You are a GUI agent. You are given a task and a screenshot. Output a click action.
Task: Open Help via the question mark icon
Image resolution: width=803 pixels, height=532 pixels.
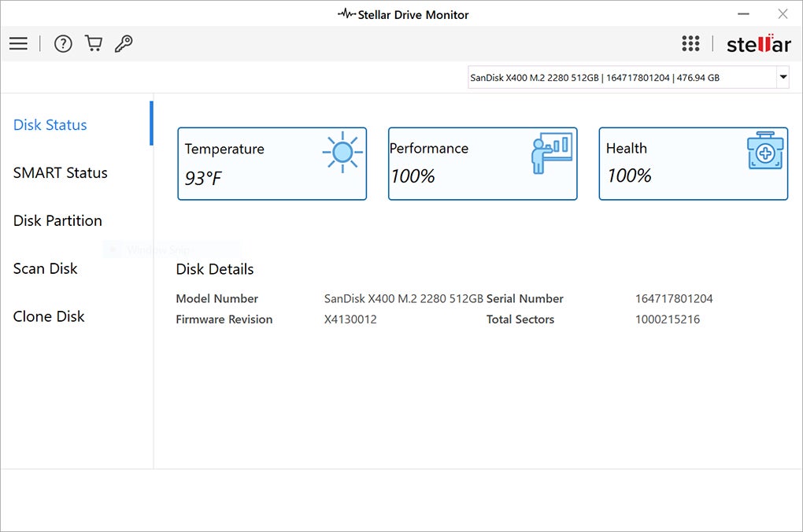(63, 43)
